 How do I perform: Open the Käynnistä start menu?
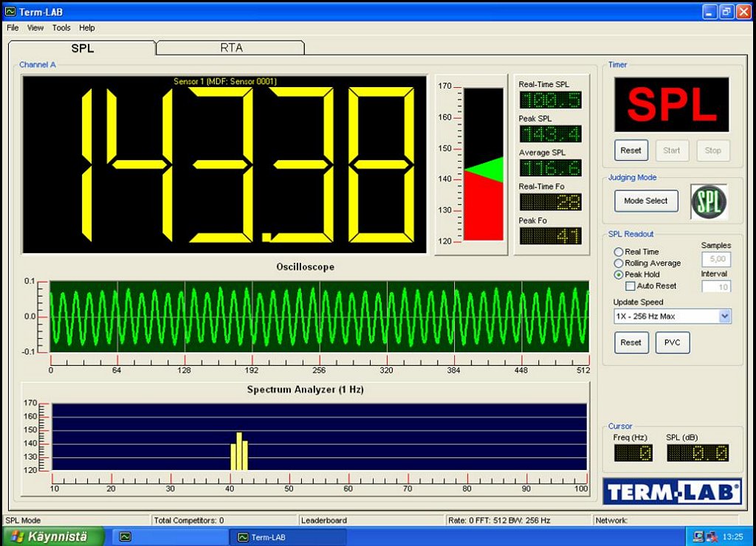click(x=48, y=536)
